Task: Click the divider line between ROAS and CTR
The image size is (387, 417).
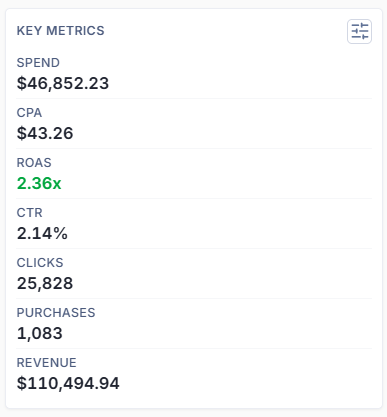Action: 194,198
